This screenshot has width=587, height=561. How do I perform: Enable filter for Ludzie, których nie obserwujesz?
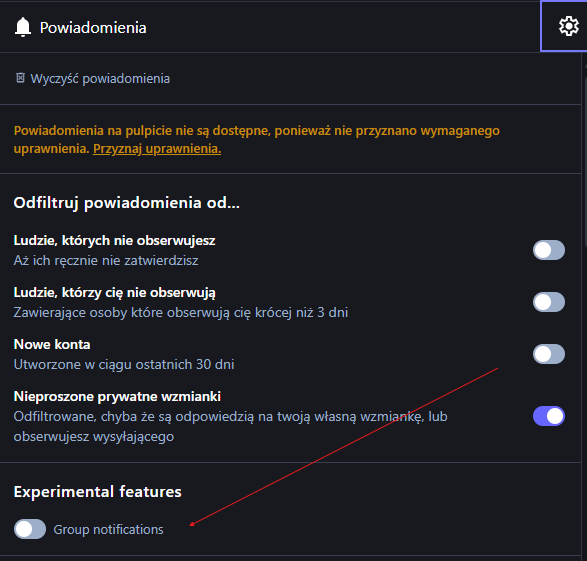(x=549, y=250)
